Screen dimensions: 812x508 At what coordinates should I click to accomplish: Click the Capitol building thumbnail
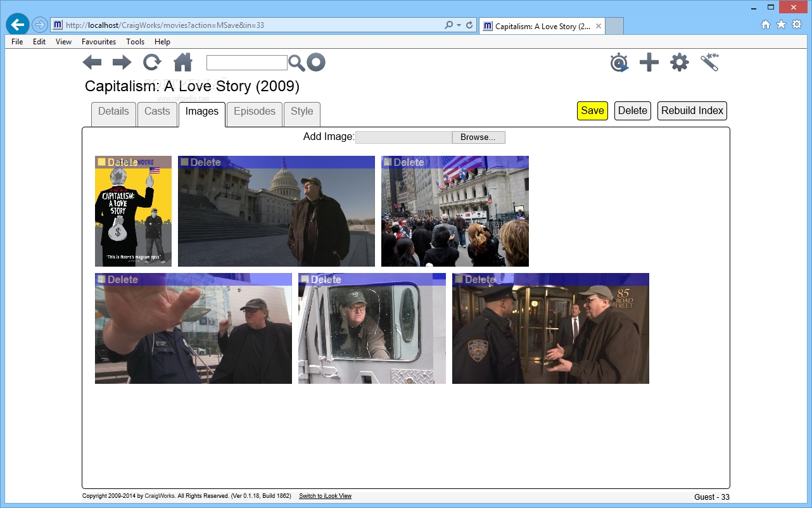[276, 211]
